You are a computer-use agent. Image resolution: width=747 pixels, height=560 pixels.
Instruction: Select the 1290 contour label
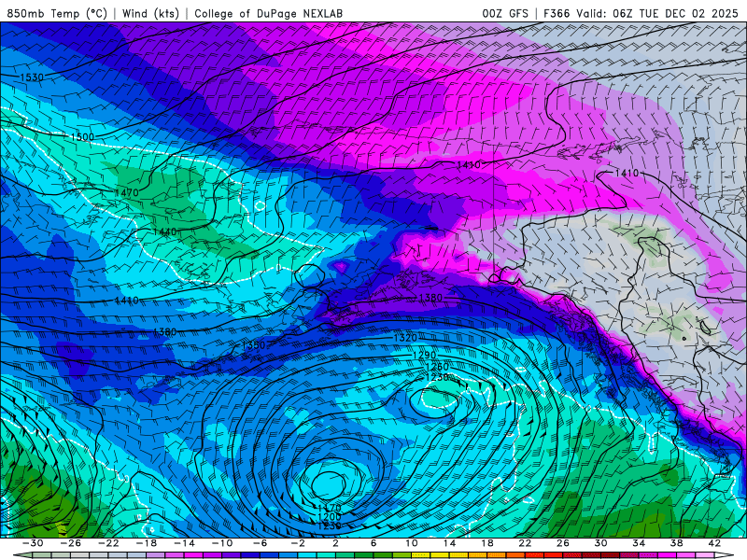424,356
